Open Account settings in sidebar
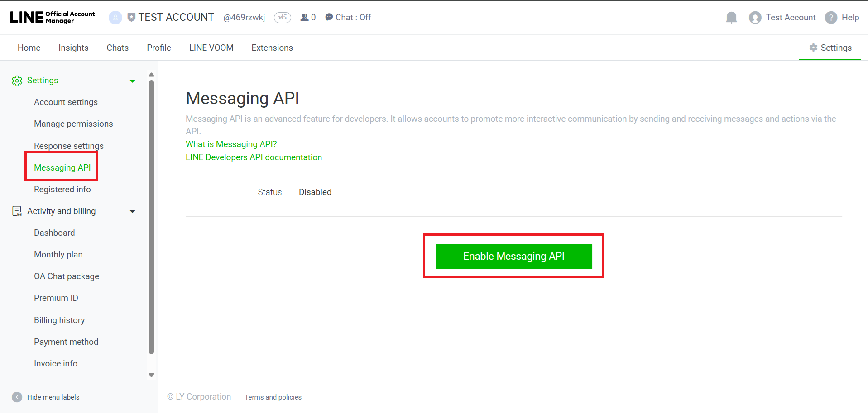Screen dimensions: 868x414 [x=66, y=102]
